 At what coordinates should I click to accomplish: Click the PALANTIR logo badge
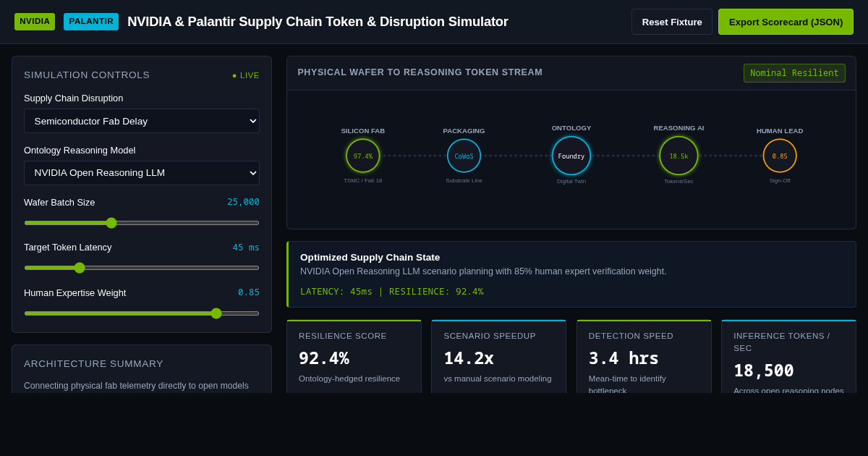[91, 22]
